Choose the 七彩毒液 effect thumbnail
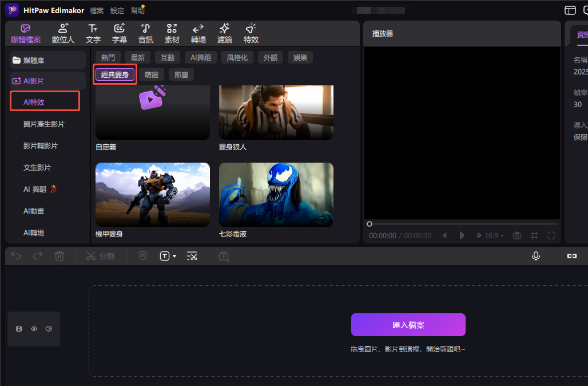 [276, 194]
